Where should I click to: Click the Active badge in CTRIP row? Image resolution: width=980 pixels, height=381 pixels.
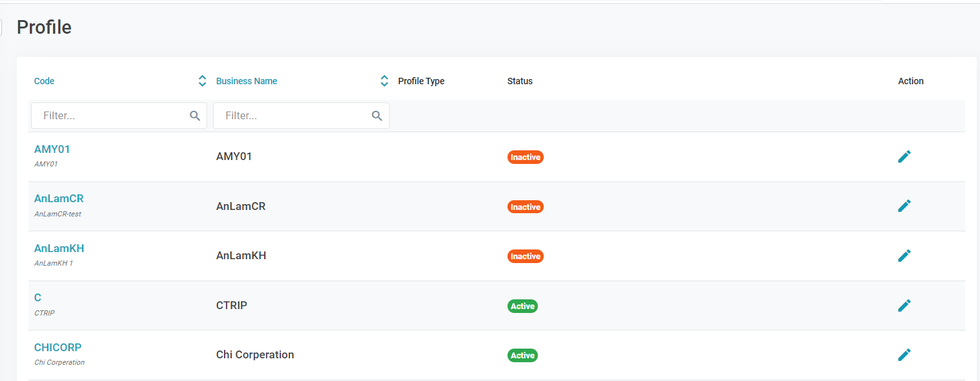click(x=522, y=306)
